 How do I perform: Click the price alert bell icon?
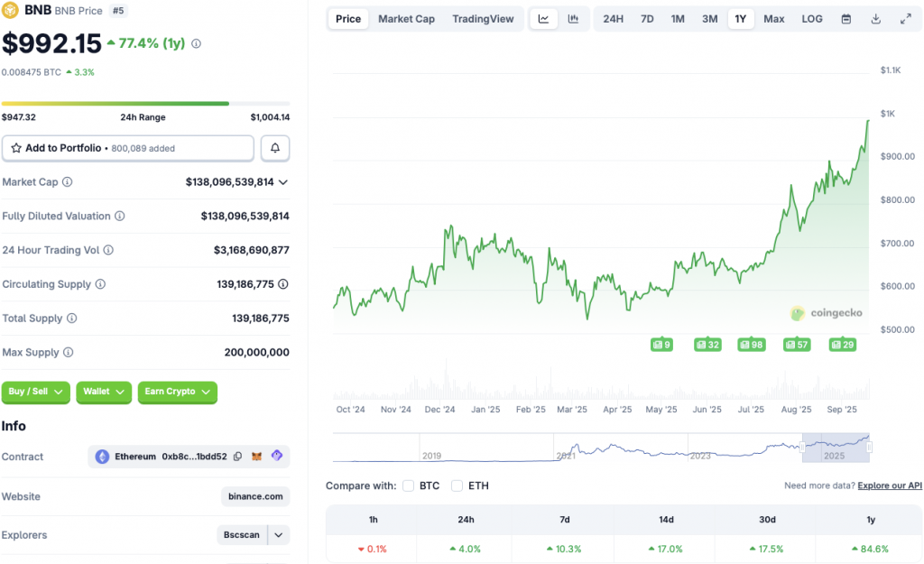(x=275, y=148)
